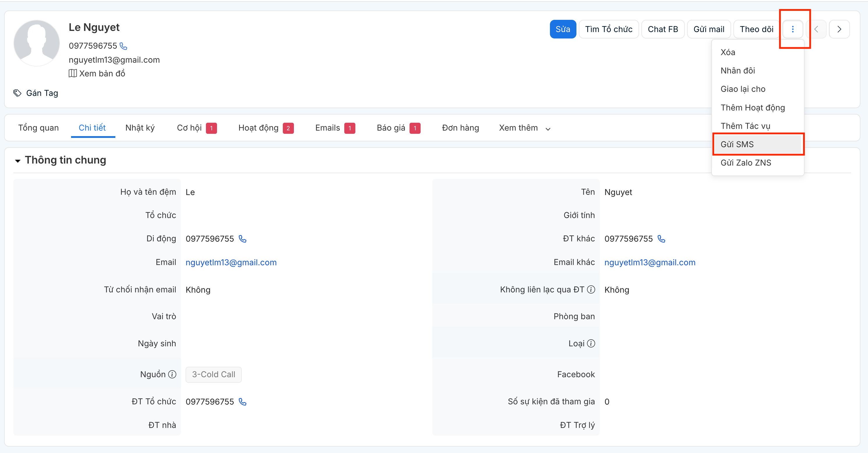Viewport: 868px width, 453px height.
Task: Click the phone icon beside the header number
Action: click(124, 46)
